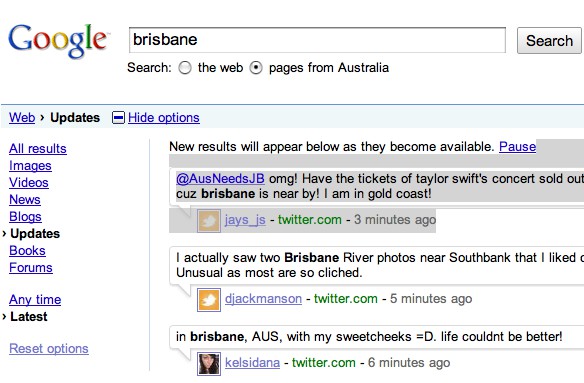Click the Search button
584x383 pixels.
(x=549, y=41)
